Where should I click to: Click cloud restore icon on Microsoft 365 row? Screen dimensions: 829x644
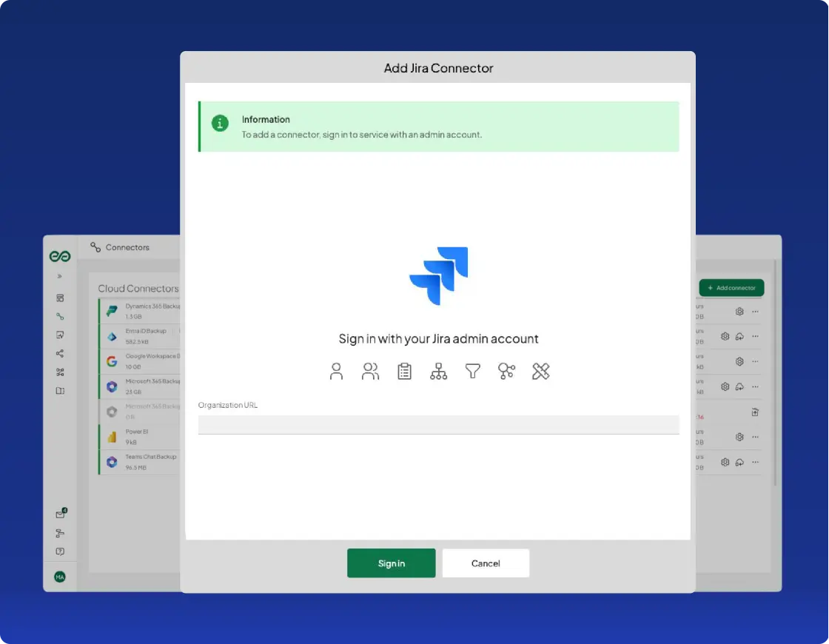pyautogui.click(x=739, y=386)
